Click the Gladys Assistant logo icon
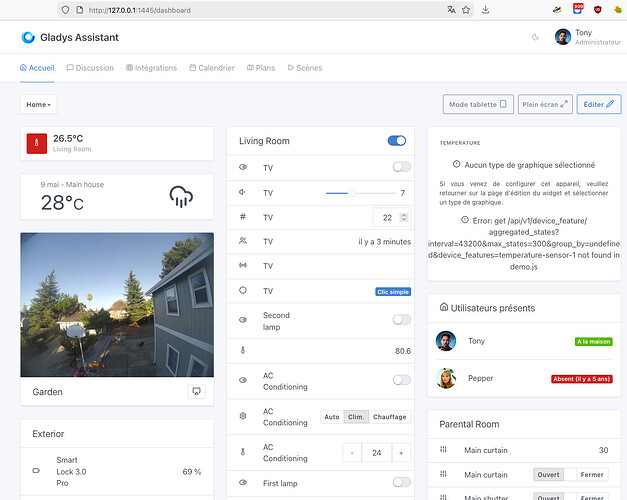Screen dimensions: 627x500 click(x=28, y=37)
